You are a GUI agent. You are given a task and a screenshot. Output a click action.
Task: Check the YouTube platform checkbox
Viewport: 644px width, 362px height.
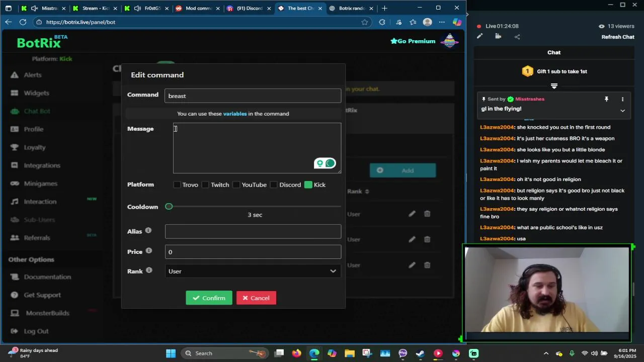[236, 185]
